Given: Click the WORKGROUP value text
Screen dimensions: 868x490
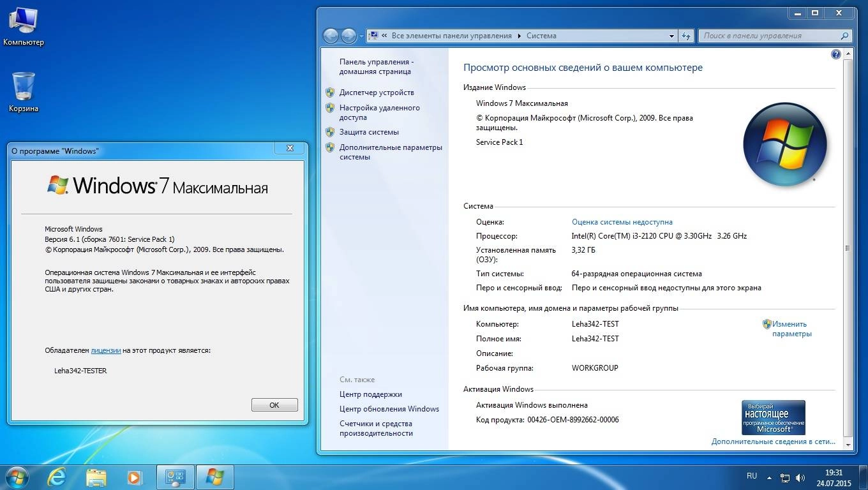Looking at the screenshot, I should tap(595, 368).
